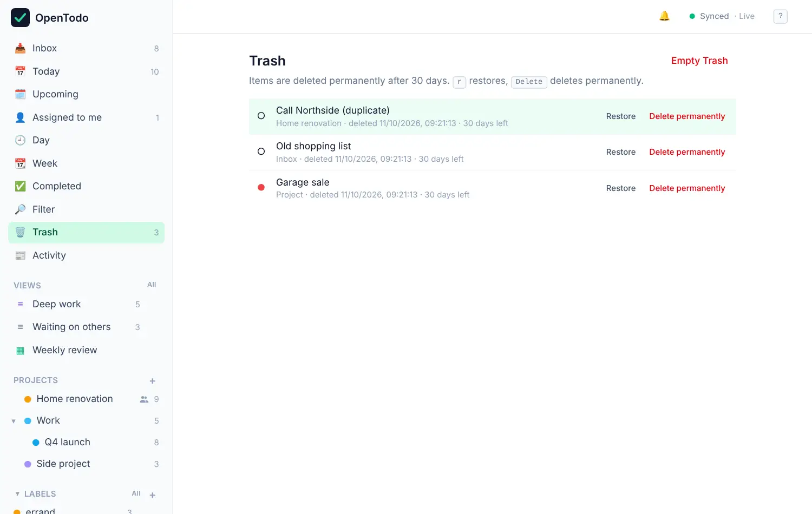The image size is (812, 514).
Task: Toggle circle for Call Northside (duplicate)
Action: coord(261,116)
